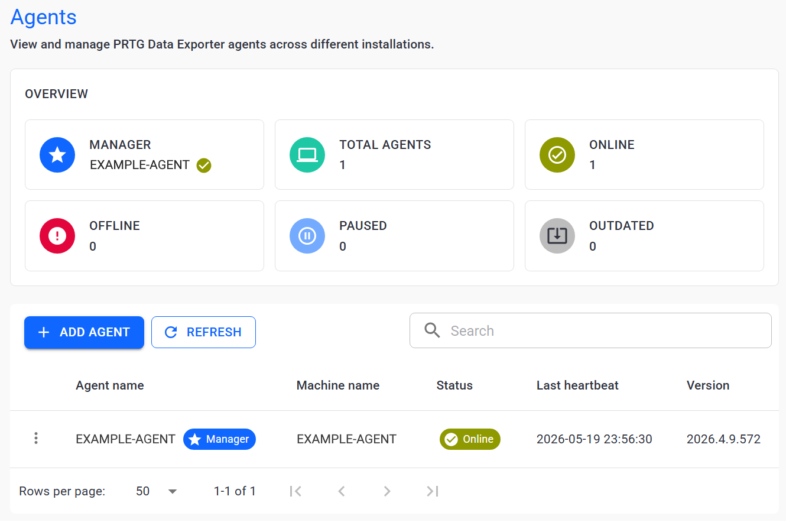Click the TOTAL AGENTS card label
The height and width of the screenshot is (532, 786).
pyautogui.click(x=385, y=145)
